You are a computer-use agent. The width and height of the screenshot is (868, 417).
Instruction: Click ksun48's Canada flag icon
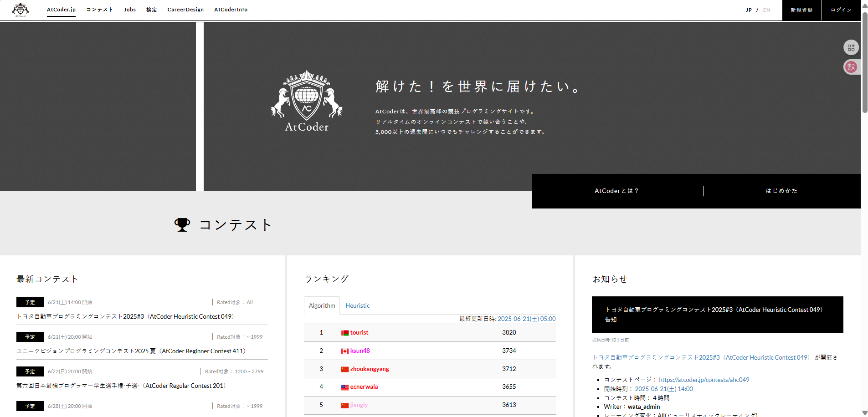coord(345,351)
